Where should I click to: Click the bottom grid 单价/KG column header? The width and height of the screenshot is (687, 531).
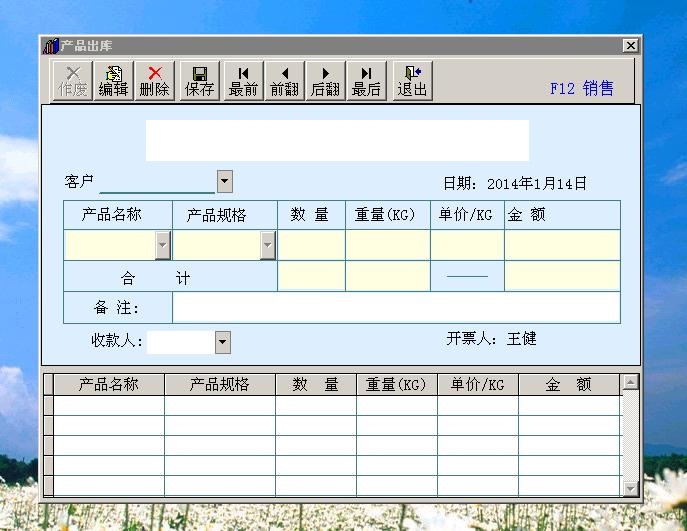tap(478, 385)
